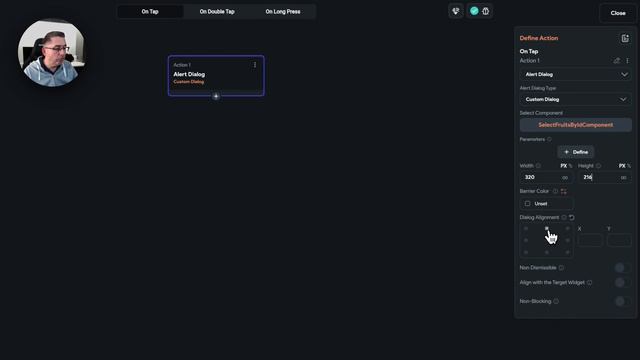Click infinity icon in Width field
Image resolution: width=640 pixels, height=360 pixels.
(x=565, y=178)
